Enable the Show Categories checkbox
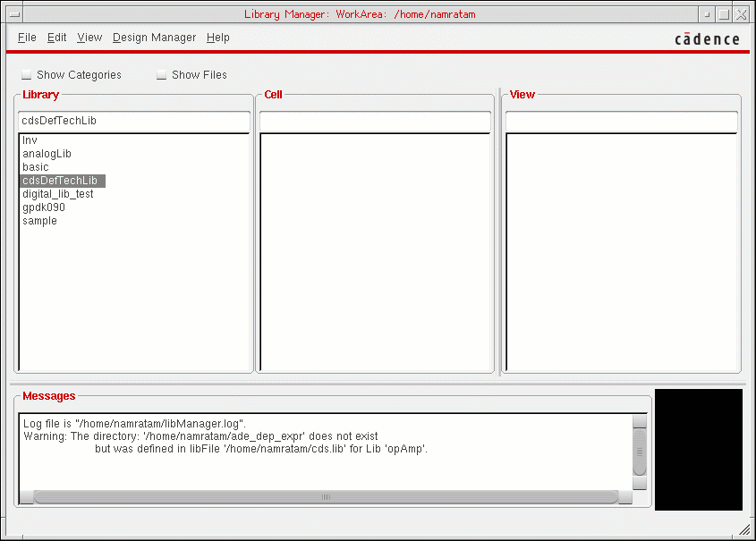The image size is (756, 541). [x=27, y=75]
